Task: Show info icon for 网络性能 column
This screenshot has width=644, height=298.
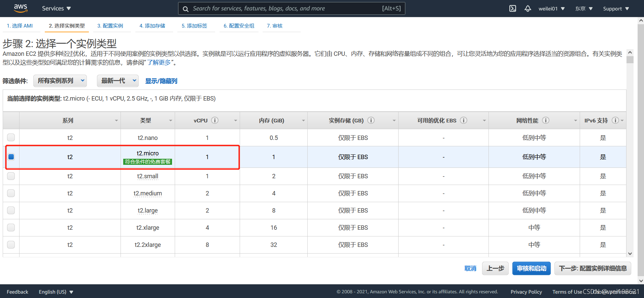Action: (x=546, y=120)
